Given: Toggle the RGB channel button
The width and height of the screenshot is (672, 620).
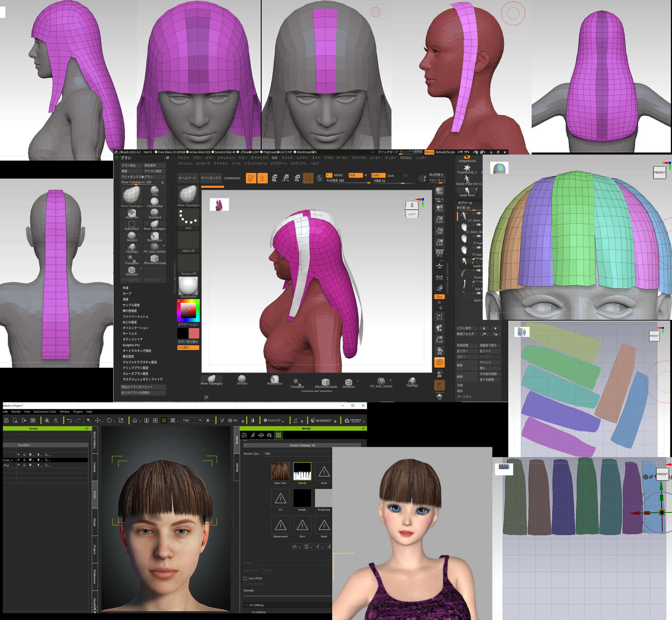Looking at the screenshot, I should [x=355, y=175].
